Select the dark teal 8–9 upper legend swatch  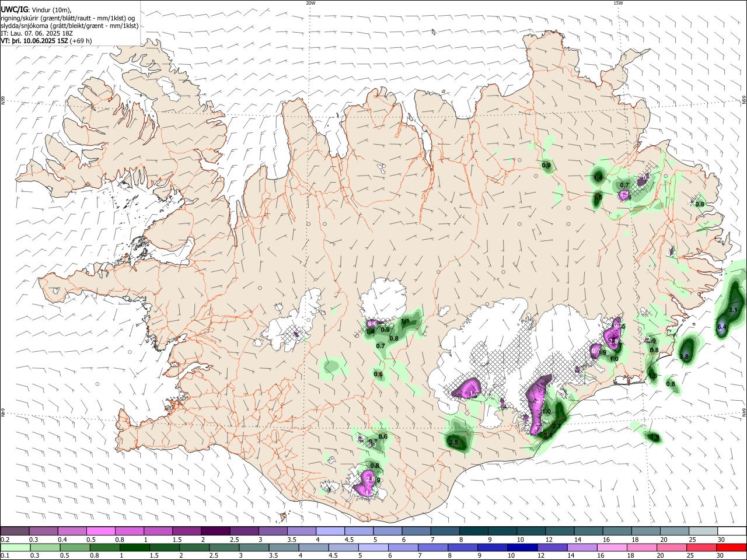(x=473, y=531)
